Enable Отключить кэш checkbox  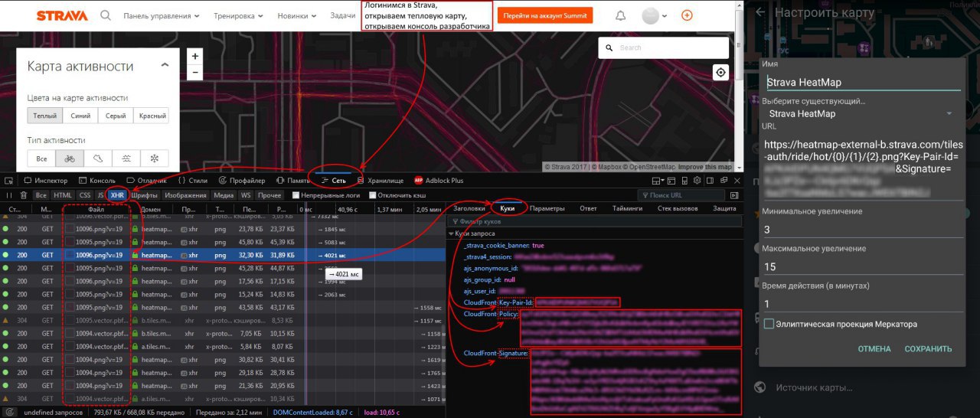[373, 195]
